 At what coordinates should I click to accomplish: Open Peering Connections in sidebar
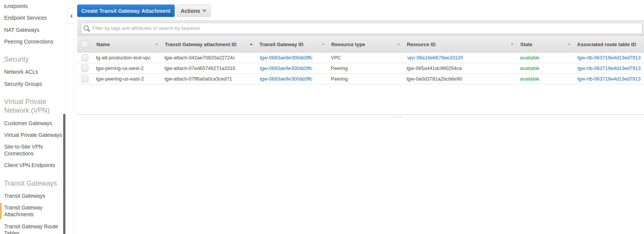(29, 42)
